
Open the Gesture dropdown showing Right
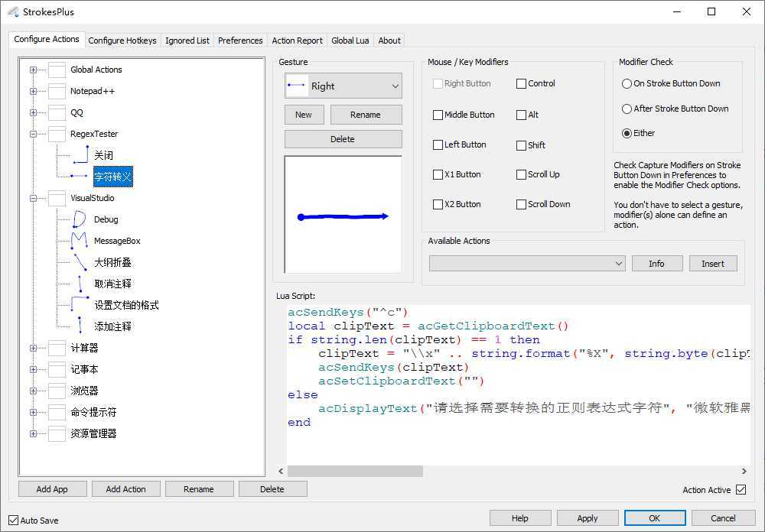[343, 86]
